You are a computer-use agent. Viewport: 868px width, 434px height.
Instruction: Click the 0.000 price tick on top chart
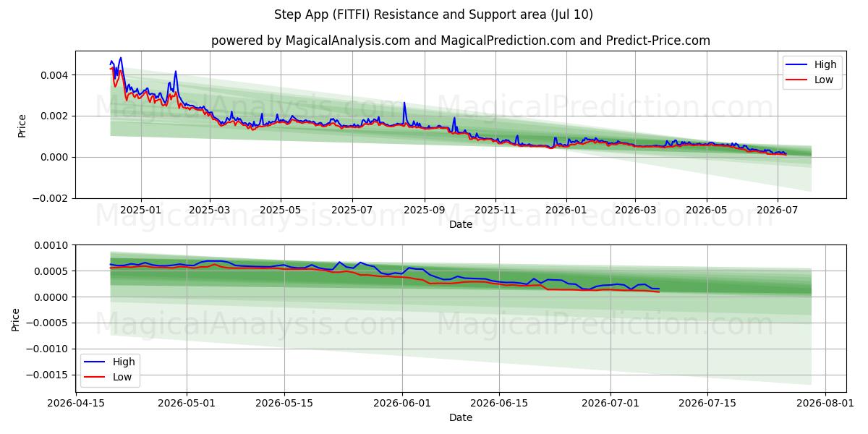(56, 158)
